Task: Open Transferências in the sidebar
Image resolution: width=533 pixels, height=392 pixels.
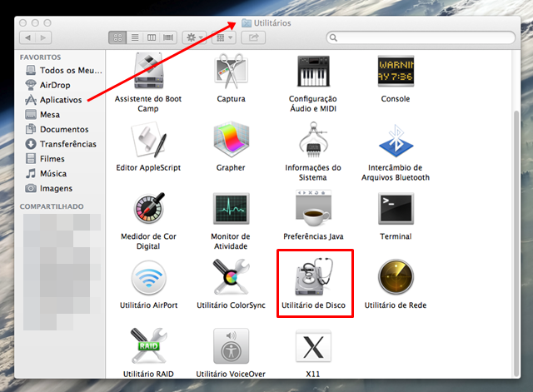Action: point(61,144)
